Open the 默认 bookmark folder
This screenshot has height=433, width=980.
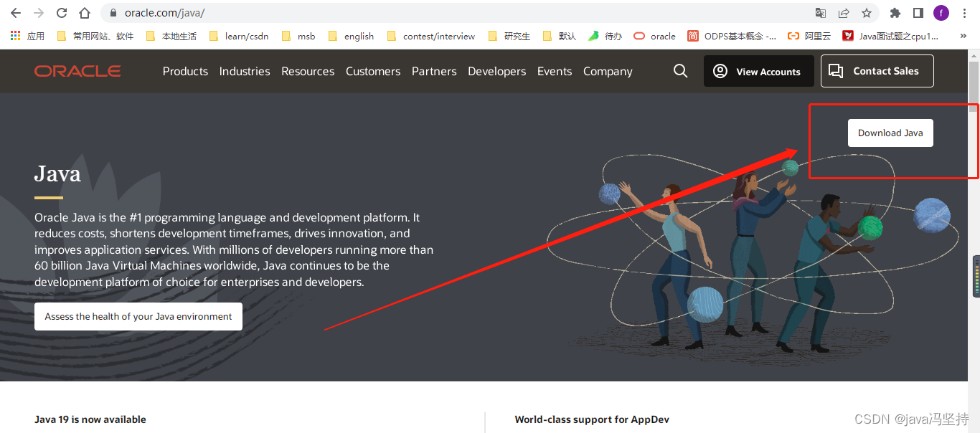click(560, 36)
